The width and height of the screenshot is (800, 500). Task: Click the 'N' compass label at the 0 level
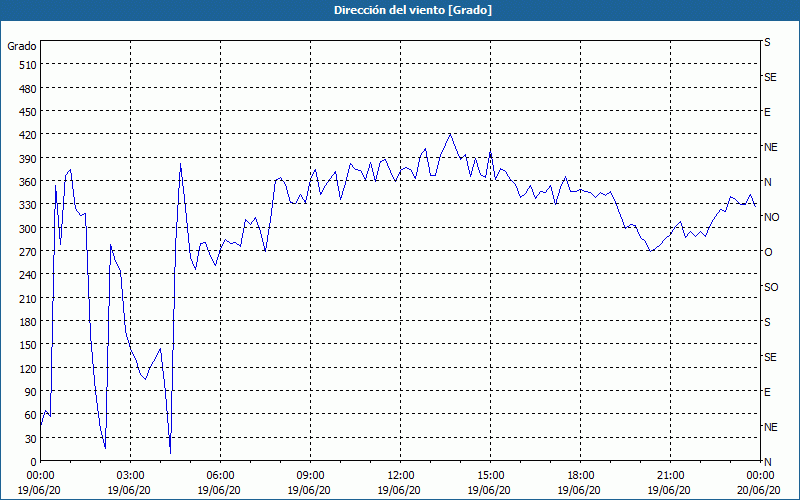[768, 462]
